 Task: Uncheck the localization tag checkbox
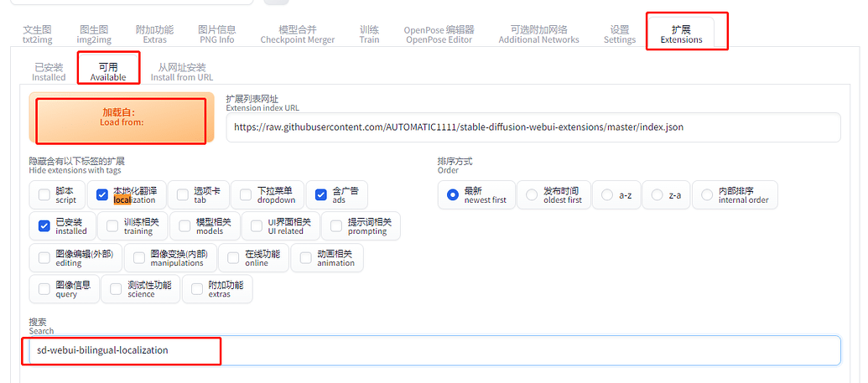pyautogui.click(x=101, y=194)
